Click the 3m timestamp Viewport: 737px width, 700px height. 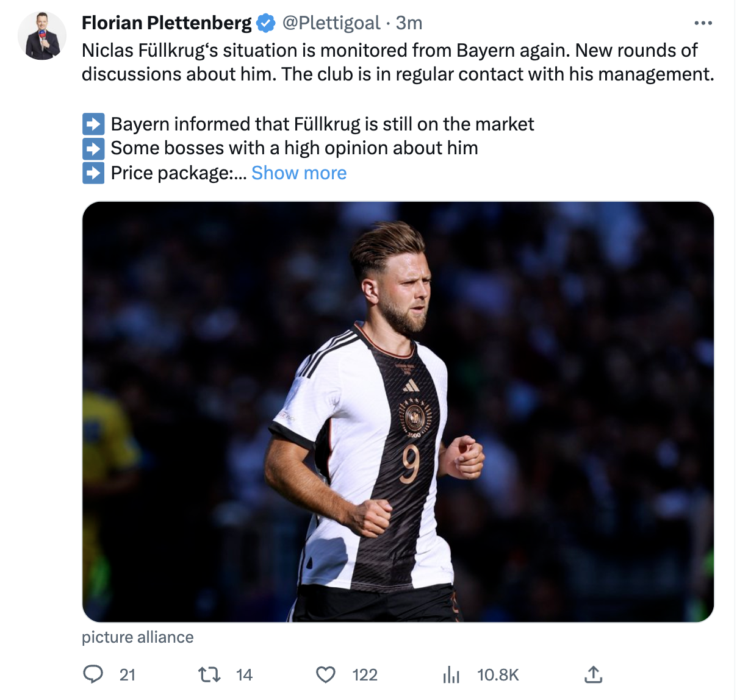pyautogui.click(x=409, y=23)
